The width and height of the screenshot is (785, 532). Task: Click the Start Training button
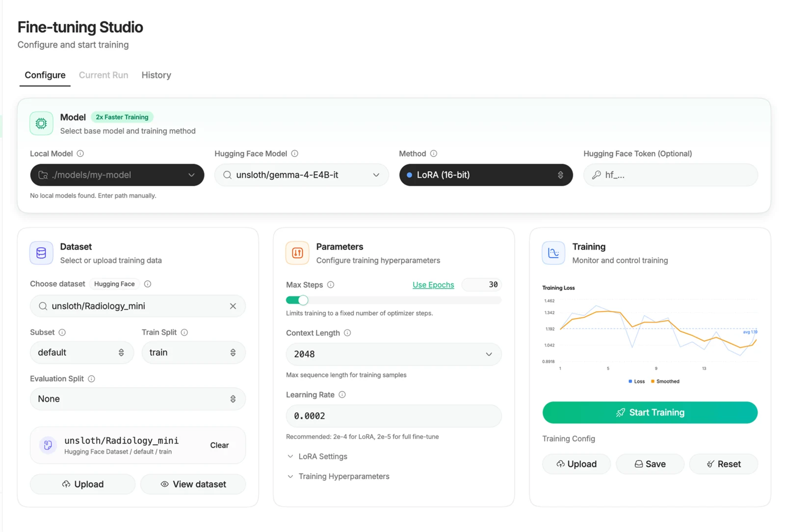tap(650, 413)
